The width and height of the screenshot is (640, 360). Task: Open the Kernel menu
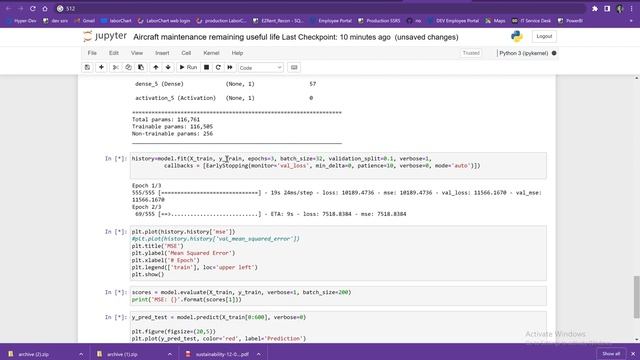click(x=211, y=53)
